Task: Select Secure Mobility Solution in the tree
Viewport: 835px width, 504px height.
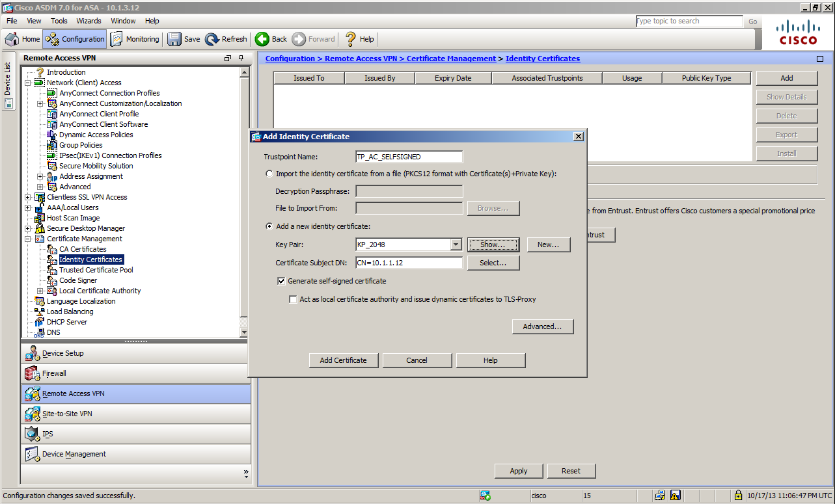Action: click(x=96, y=166)
